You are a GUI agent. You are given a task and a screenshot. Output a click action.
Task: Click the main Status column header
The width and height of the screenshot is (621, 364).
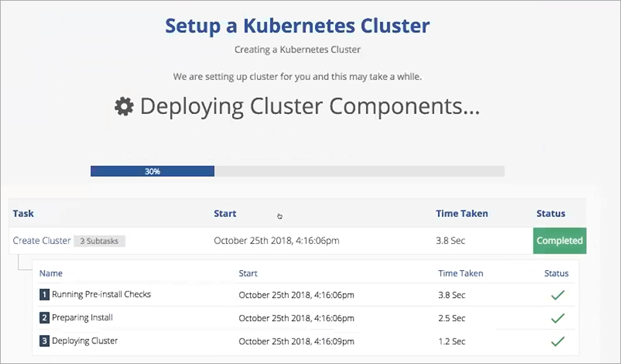tap(551, 213)
